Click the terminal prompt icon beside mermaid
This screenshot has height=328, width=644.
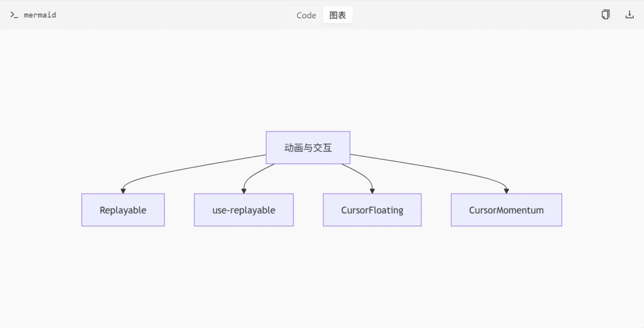coord(14,15)
